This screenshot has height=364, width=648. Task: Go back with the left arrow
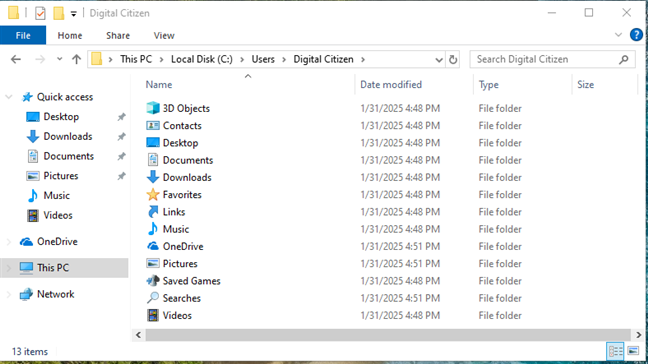[x=16, y=59]
